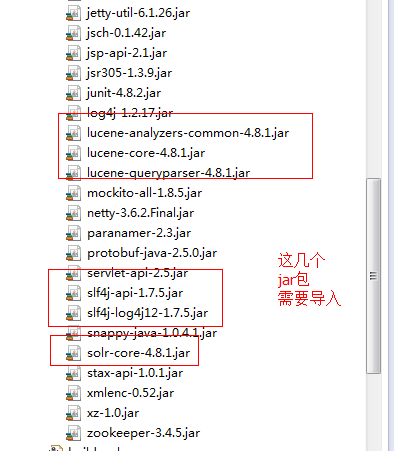Select slf4j-api-1.7.5.jar name
Screen dimensions: 394x451
tap(135, 293)
